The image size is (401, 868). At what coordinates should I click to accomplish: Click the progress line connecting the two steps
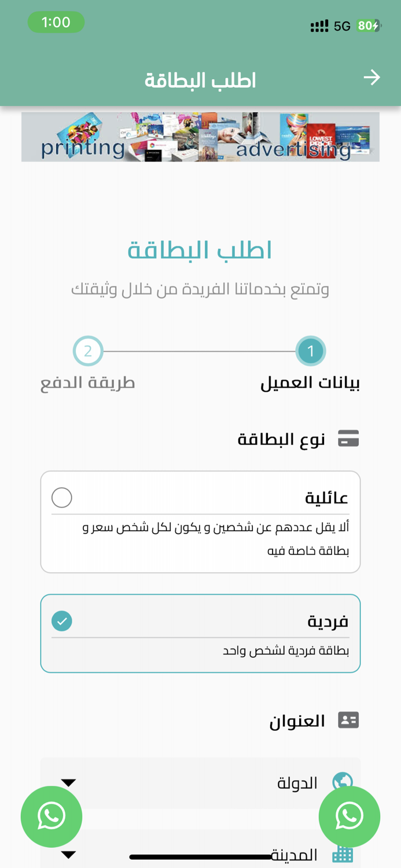click(x=200, y=350)
